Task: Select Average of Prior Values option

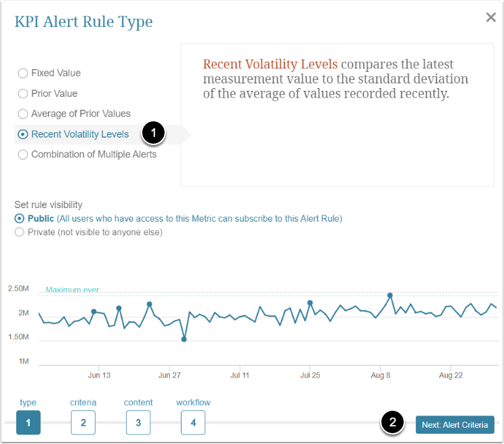Action: coord(23,114)
